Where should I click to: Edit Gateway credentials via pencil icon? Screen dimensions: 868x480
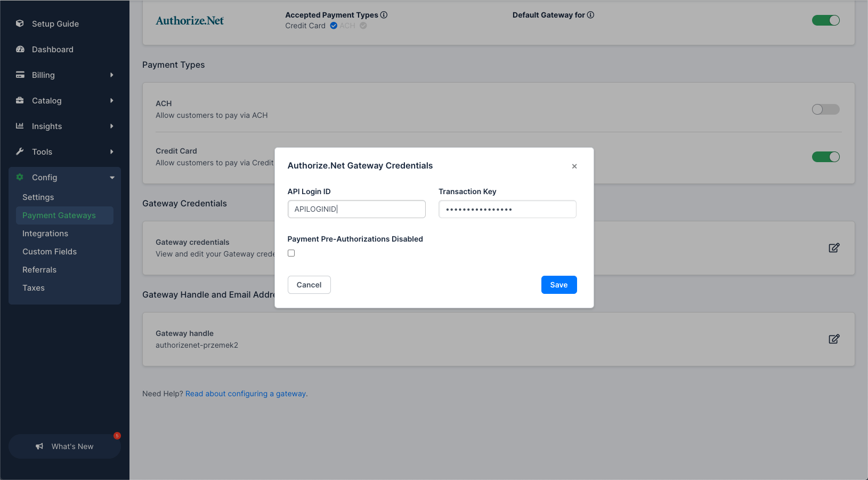tap(834, 248)
